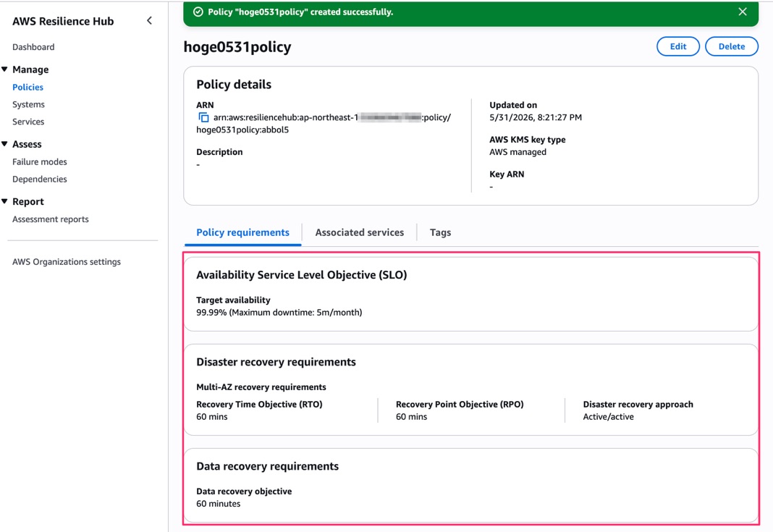Click Data recovery requirements heading
This screenshot has width=773, height=532.
[x=267, y=466]
